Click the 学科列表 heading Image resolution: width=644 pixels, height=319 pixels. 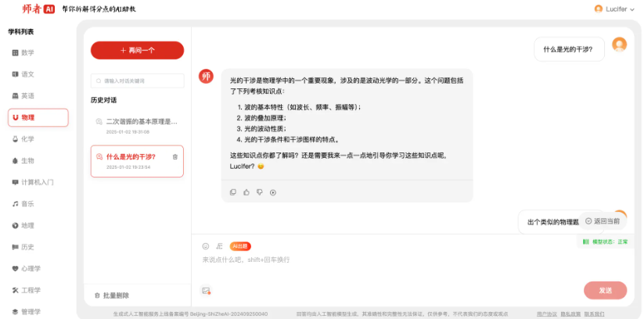(x=20, y=31)
